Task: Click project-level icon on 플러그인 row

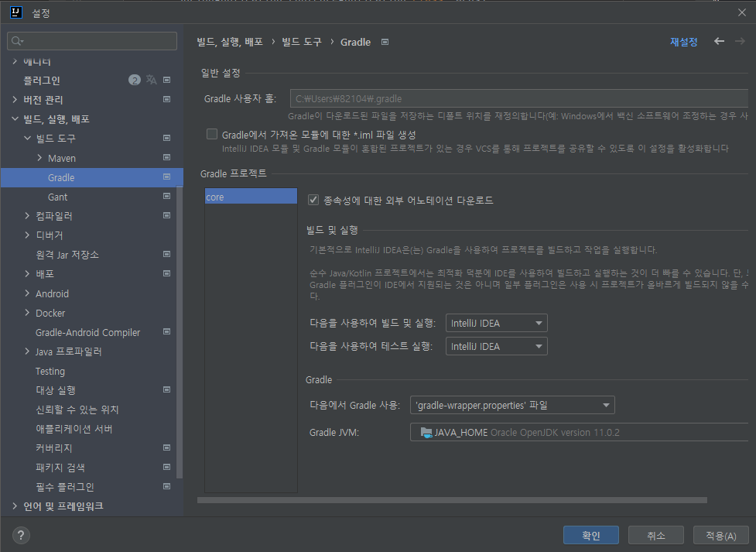Action: click(x=167, y=80)
